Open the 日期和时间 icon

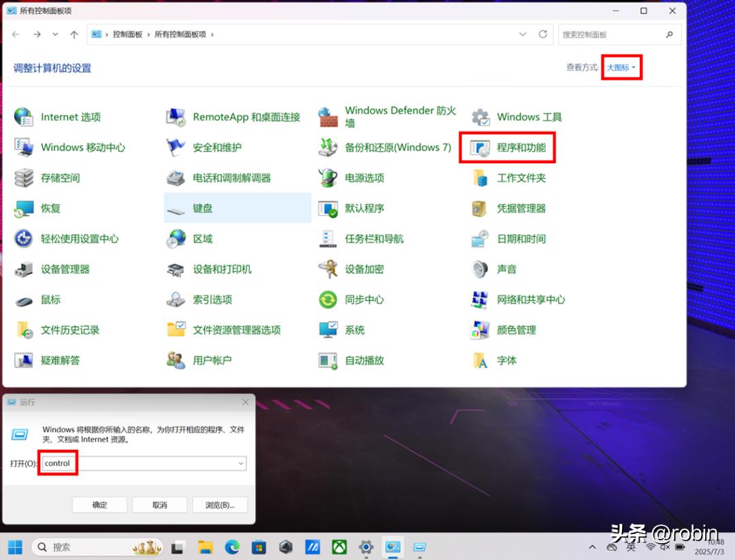tap(480, 239)
